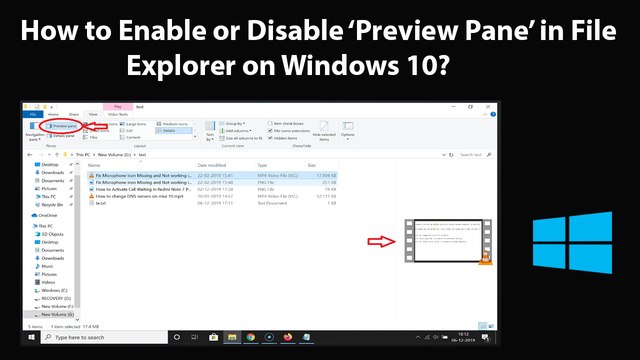This screenshot has height=360, width=640.
Task: Click New Volume (G:) in address bar
Action: tap(114, 155)
